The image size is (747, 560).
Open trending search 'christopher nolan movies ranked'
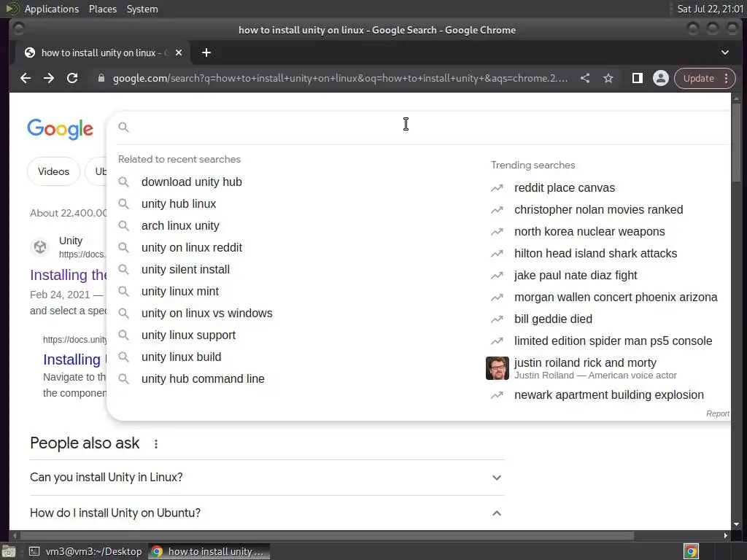click(598, 209)
